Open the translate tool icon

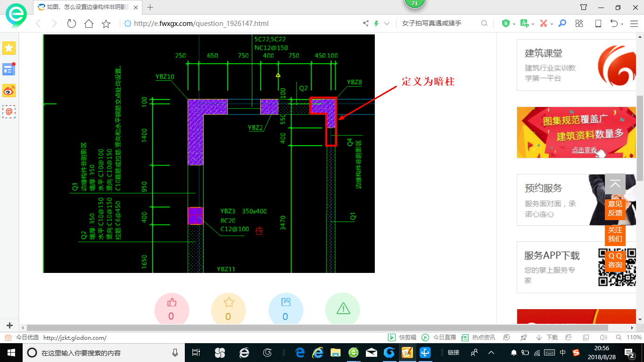(x=524, y=24)
